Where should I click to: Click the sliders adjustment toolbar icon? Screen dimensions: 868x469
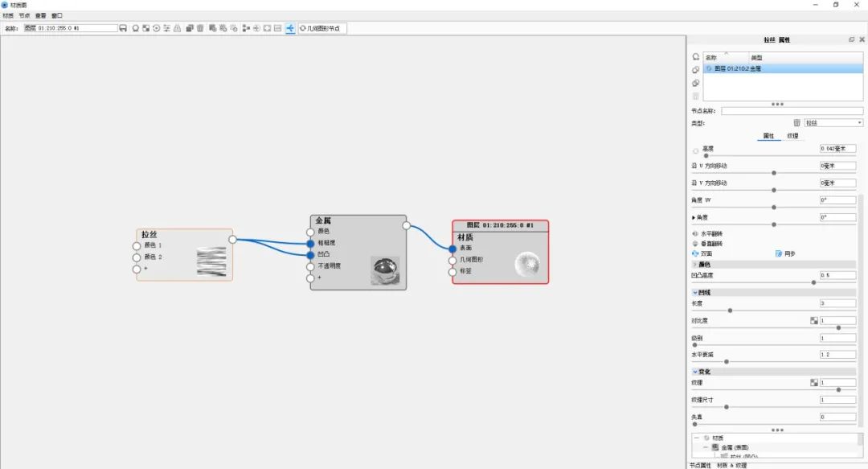[166, 28]
